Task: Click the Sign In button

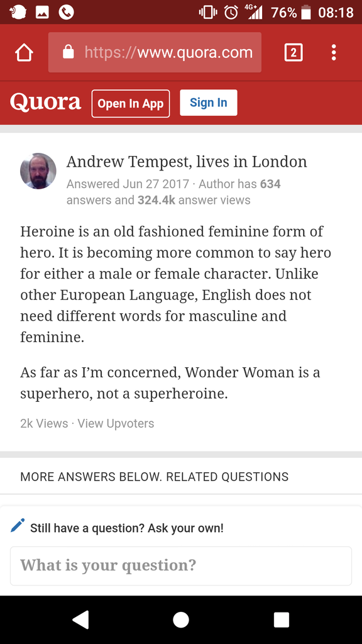Action: click(209, 103)
